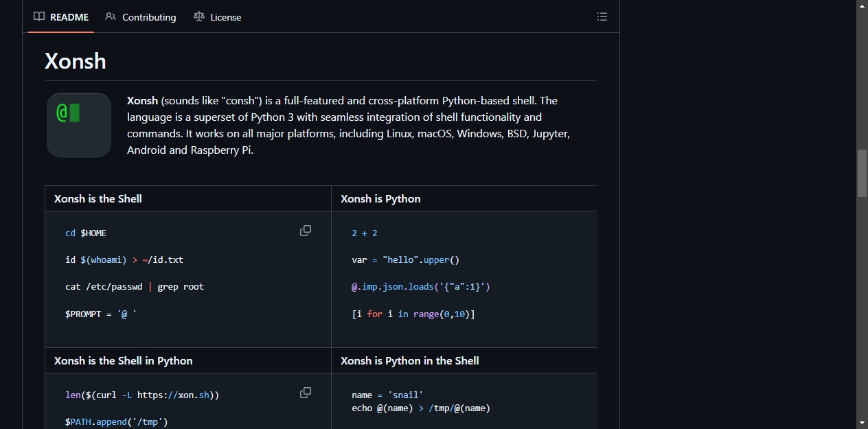Click 'Xonsh is Python in the Shell' header
Screen dimensions: 868x429
410,360
